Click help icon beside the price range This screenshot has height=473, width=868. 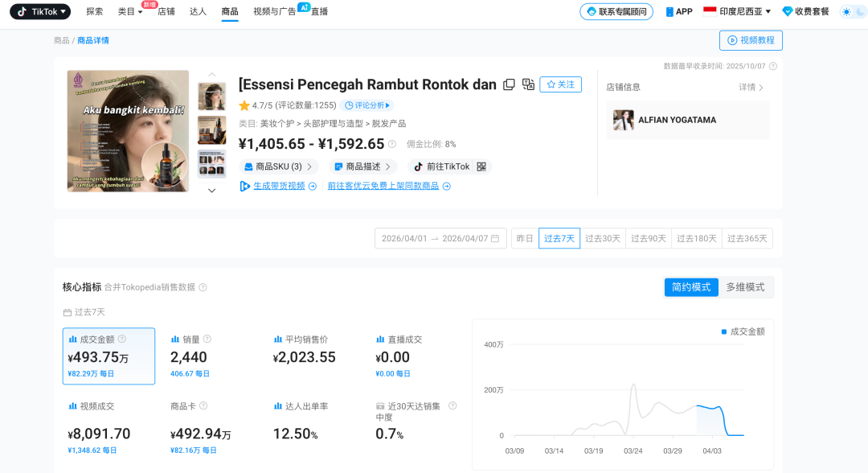pos(392,144)
